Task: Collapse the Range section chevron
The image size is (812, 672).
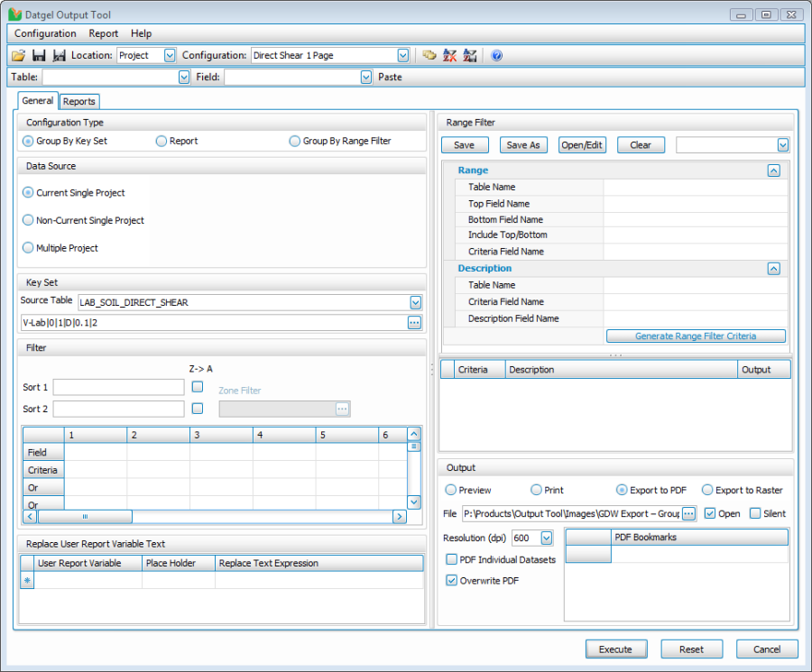Action: [773, 170]
